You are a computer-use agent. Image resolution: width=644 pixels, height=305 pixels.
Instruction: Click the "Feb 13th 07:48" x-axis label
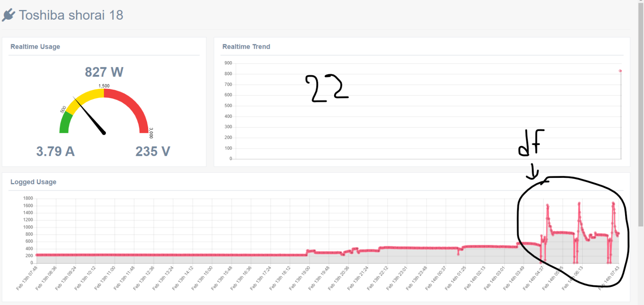click(x=27, y=278)
